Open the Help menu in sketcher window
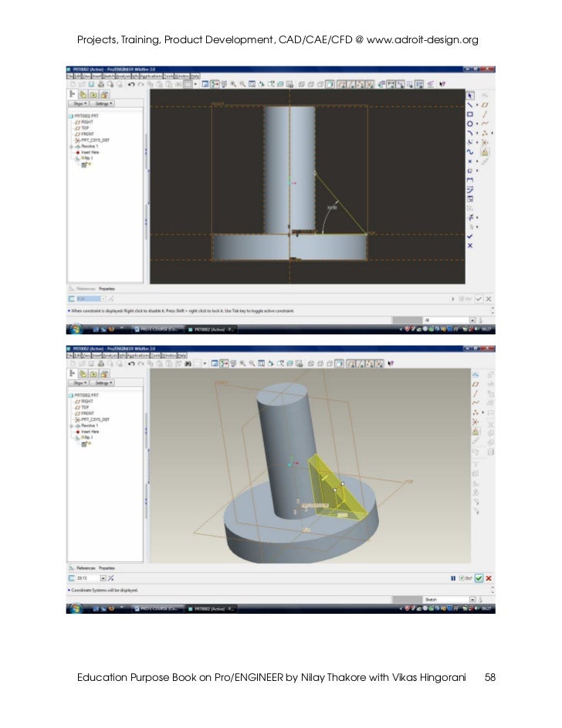Screen dimensions: 562x728 (x=195, y=76)
